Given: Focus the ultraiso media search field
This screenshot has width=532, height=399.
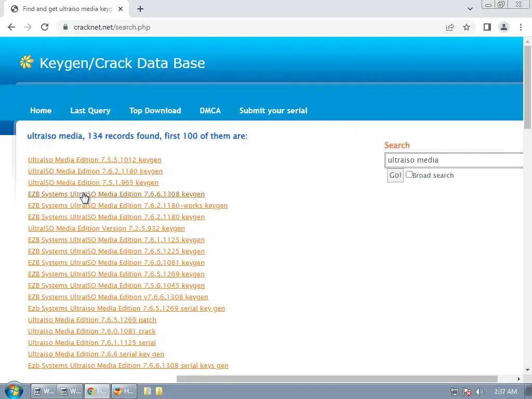Looking at the screenshot, I should [454, 160].
